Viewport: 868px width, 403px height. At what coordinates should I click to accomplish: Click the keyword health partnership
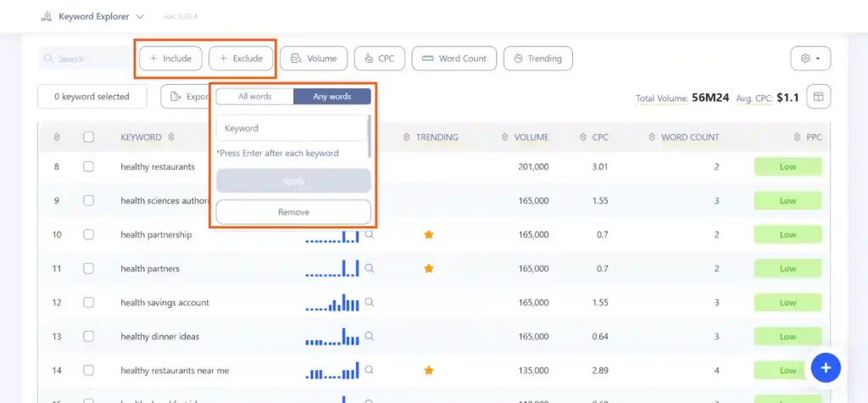(156, 234)
